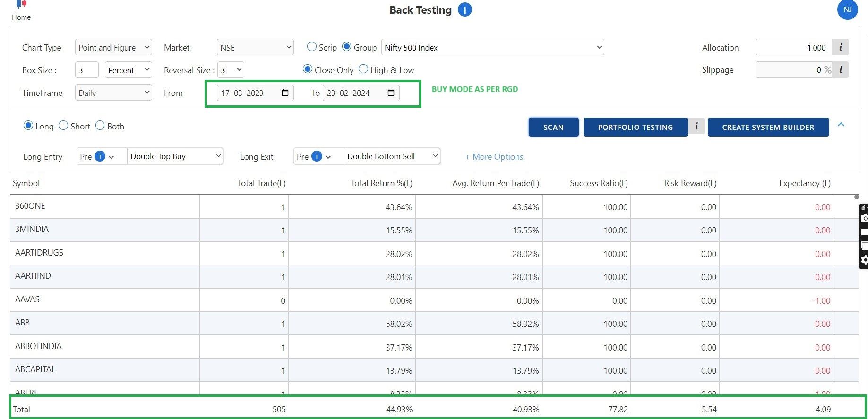Edit Slippage percent field
This screenshot has width=868, height=419.
click(794, 70)
